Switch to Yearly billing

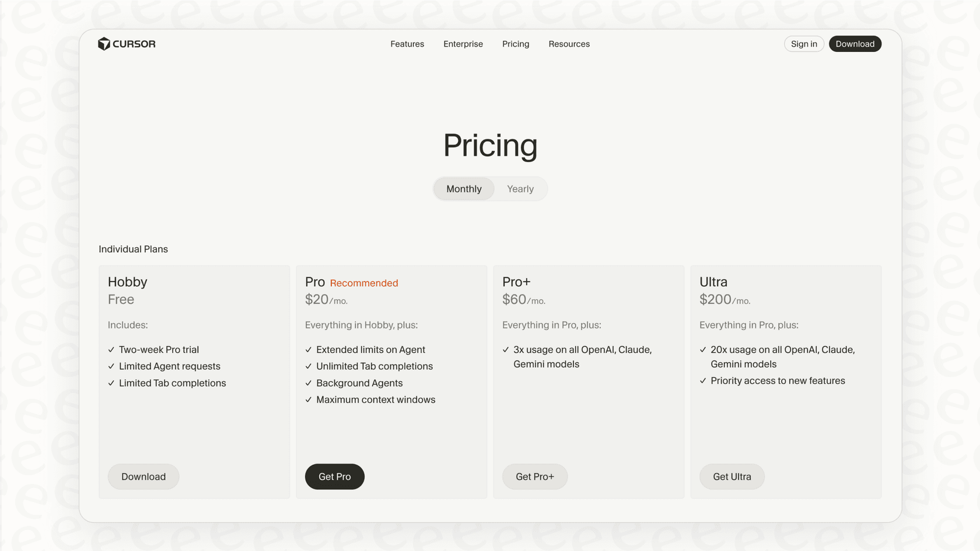coord(520,188)
